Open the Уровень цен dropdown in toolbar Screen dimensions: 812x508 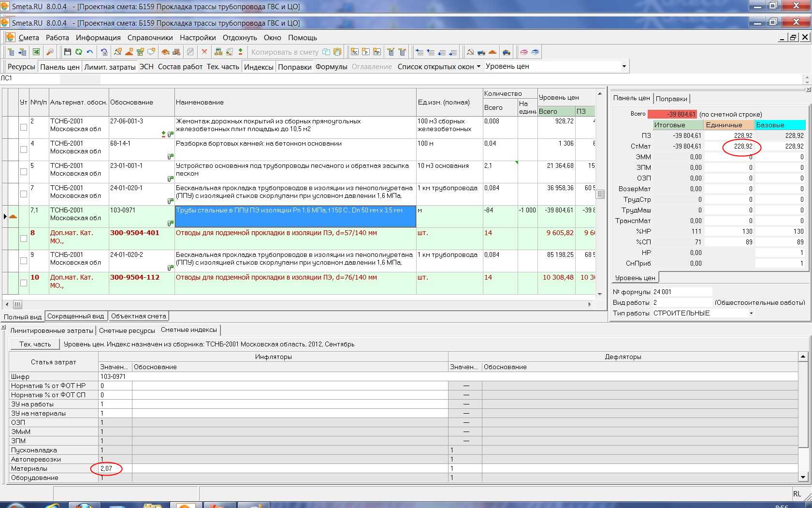(623, 66)
